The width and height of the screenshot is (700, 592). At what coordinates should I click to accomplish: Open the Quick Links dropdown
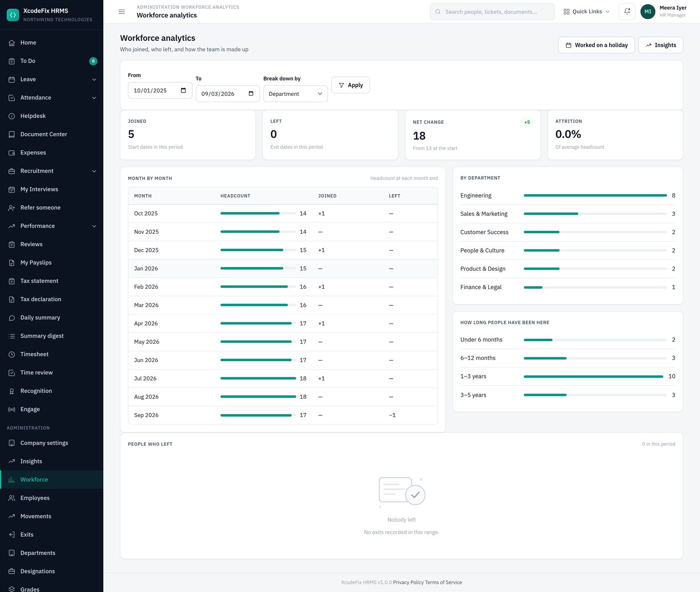pyautogui.click(x=586, y=12)
